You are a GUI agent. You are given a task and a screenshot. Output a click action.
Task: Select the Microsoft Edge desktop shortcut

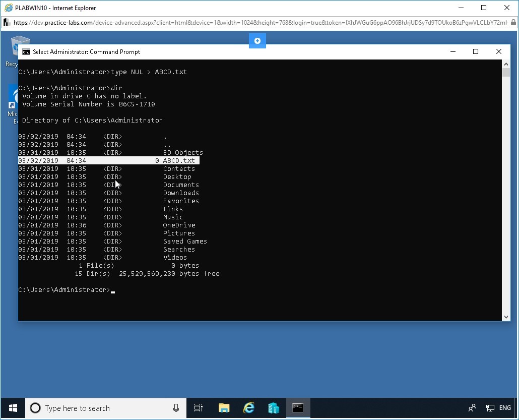coord(13,104)
